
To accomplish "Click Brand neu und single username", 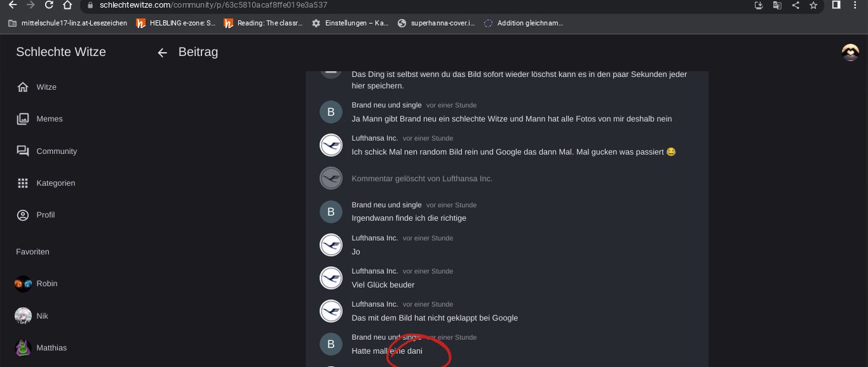I will (386, 106).
